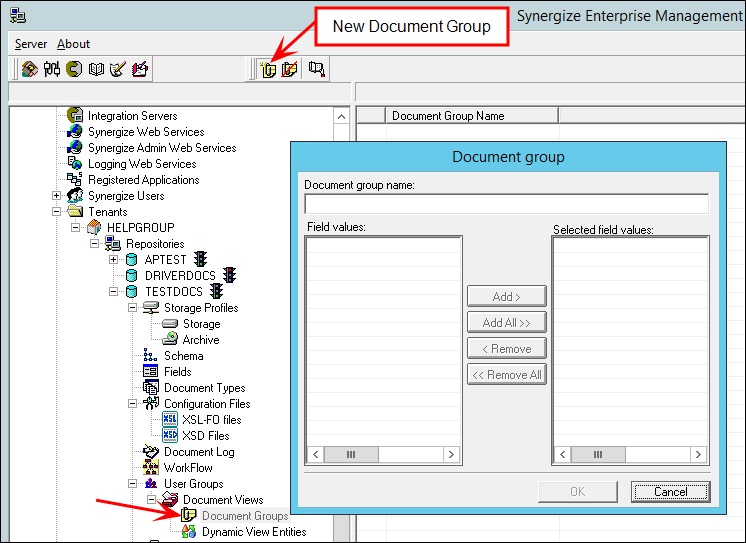Click the open book toolbar icon
Viewport: 746px width, 543px height.
[96, 69]
